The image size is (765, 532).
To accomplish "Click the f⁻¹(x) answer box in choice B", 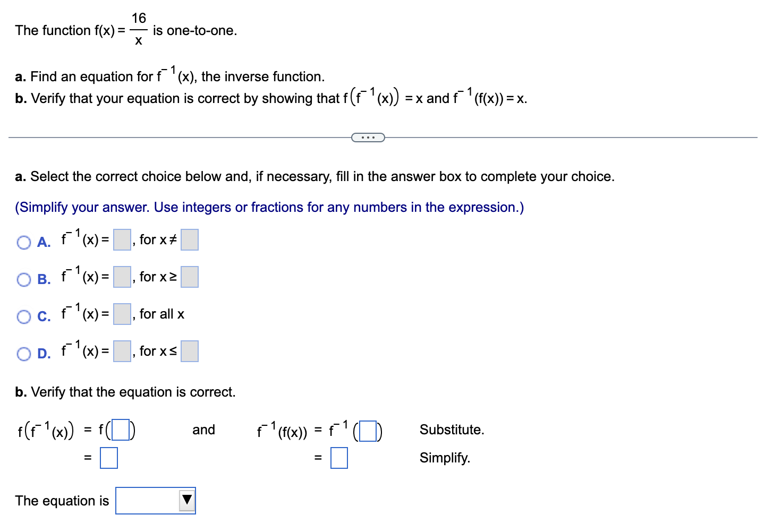I will (121, 277).
